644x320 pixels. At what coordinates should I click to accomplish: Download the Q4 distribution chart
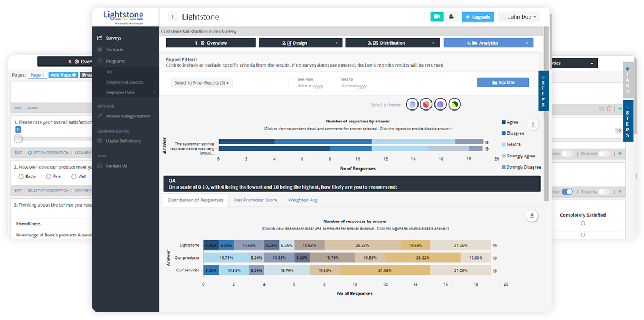pos(531,216)
